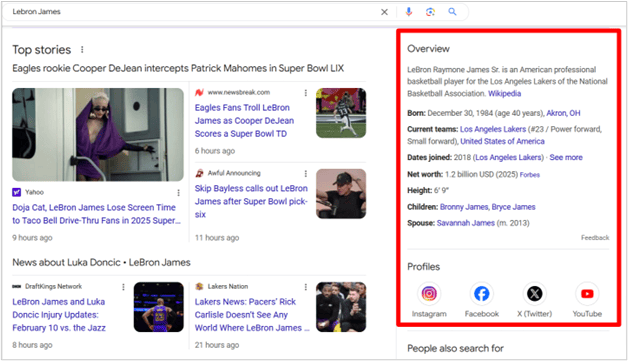Click the United States of America link
Screen dimensions: 628x361
[502, 141]
